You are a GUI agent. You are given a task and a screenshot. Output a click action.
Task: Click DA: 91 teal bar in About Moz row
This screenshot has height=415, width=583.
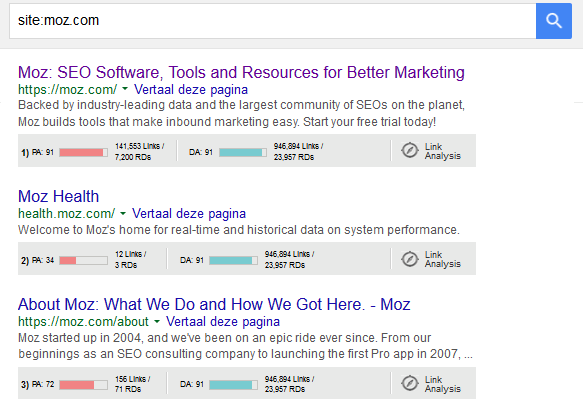[x=233, y=385]
